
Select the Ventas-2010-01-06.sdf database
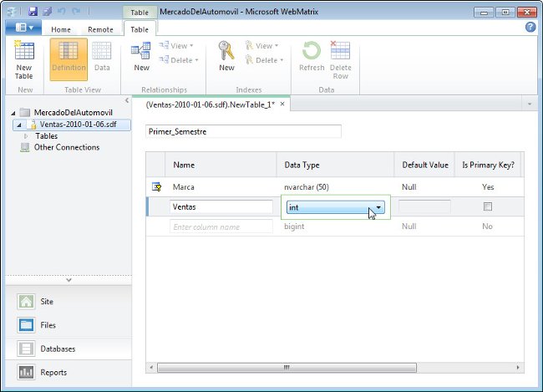point(72,125)
